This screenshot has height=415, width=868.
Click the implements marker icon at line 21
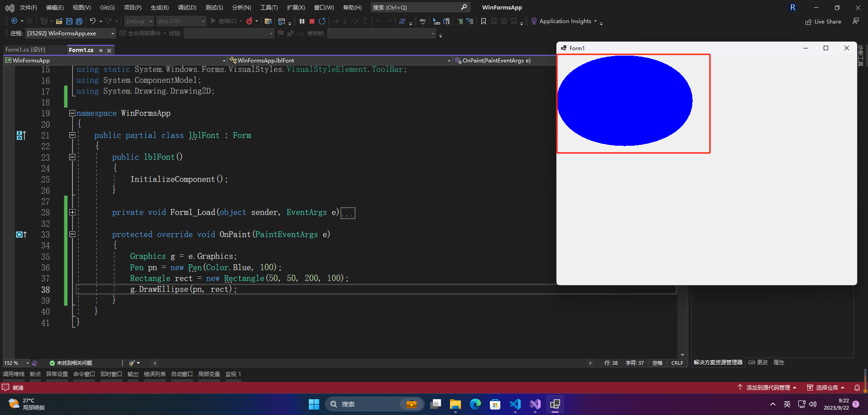coord(21,135)
